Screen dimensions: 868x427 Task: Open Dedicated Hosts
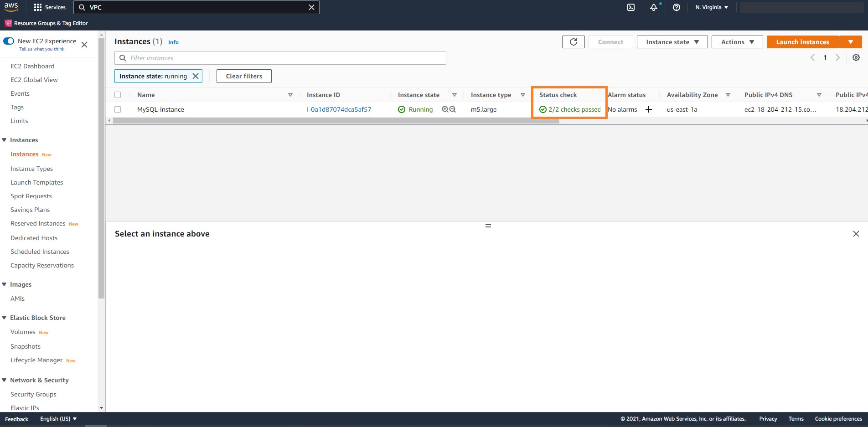click(34, 238)
